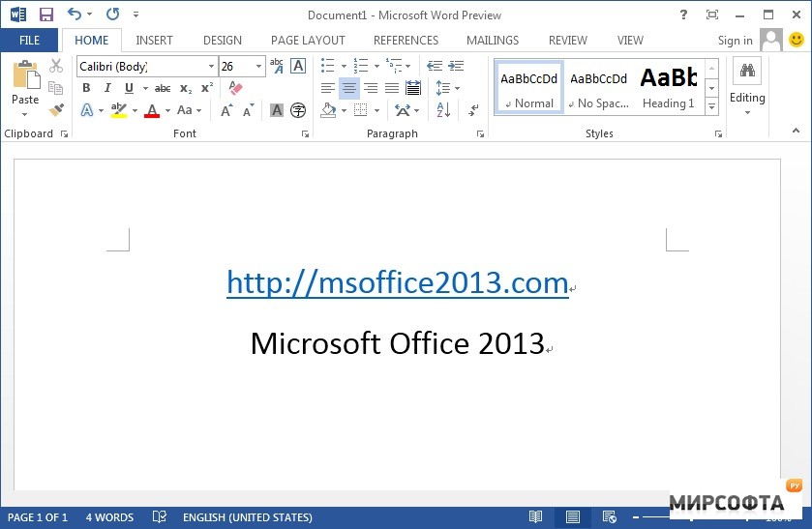Toggle Strikethrough formatting
The width and height of the screenshot is (812, 529).
[x=163, y=88]
